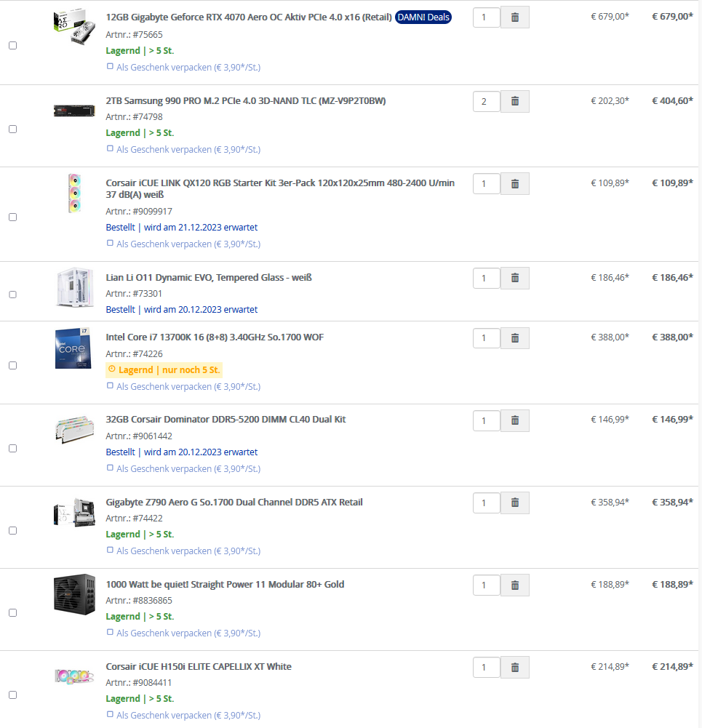Open Intel Core i7 13700K product link
702x728 pixels.
(x=215, y=337)
